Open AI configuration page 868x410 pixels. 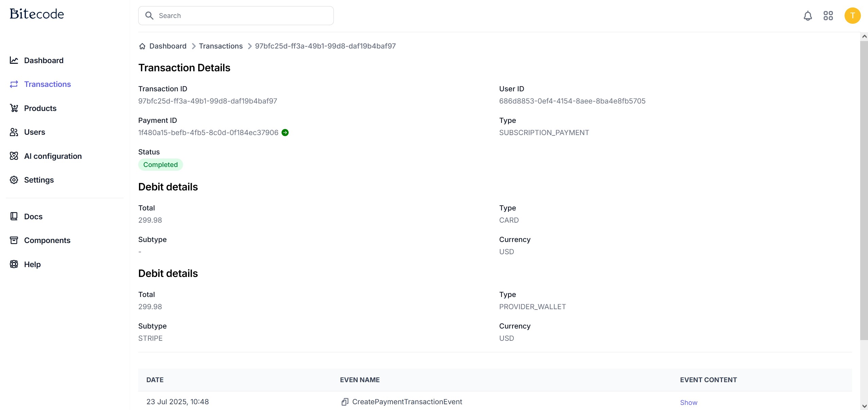53,156
